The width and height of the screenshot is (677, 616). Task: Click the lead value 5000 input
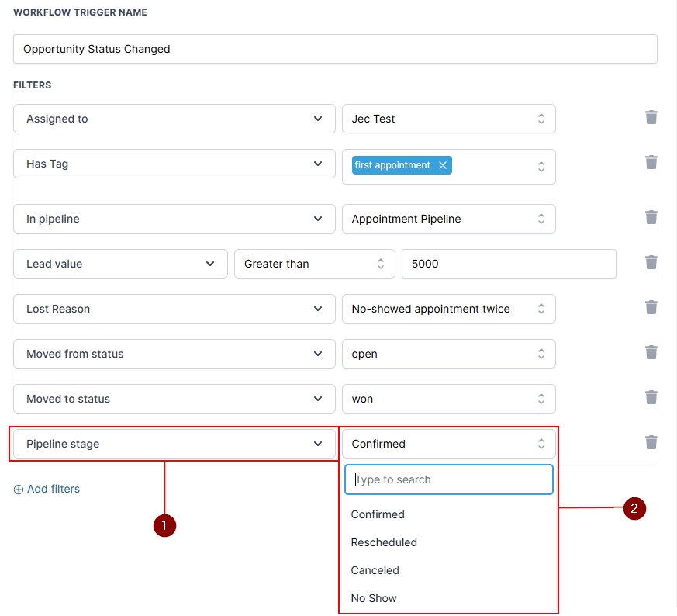(x=508, y=264)
